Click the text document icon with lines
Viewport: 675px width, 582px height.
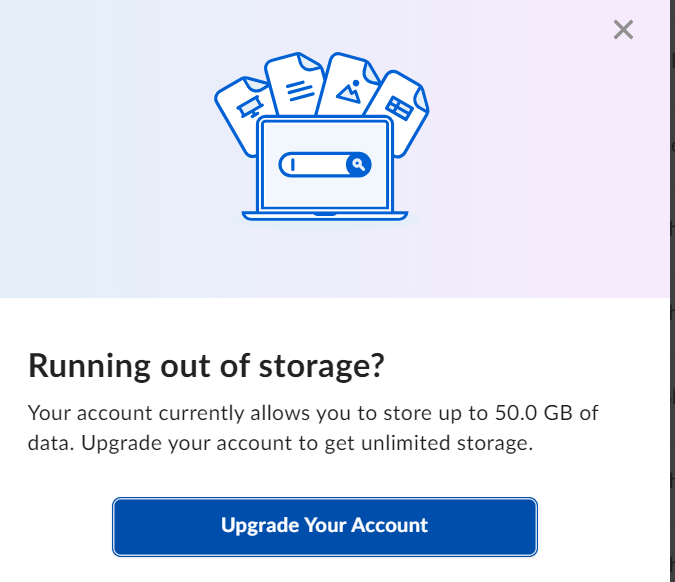pyautogui.click(x=296, y=85)
